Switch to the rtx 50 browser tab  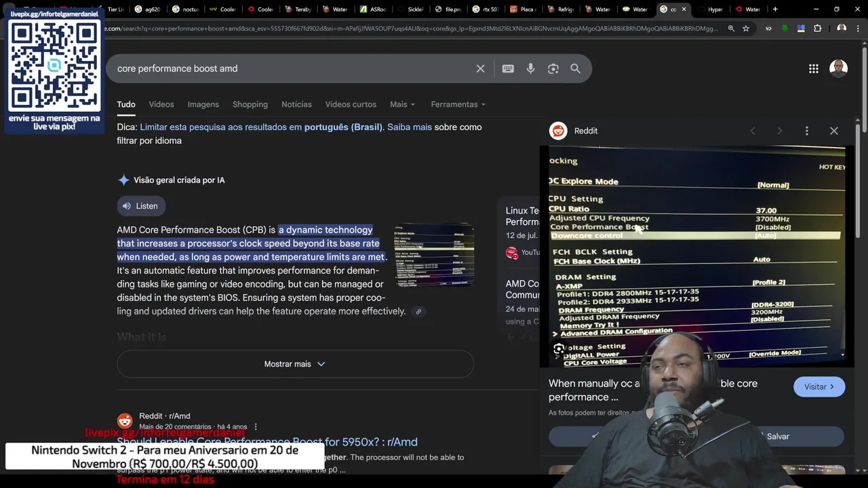click(486, 9)
